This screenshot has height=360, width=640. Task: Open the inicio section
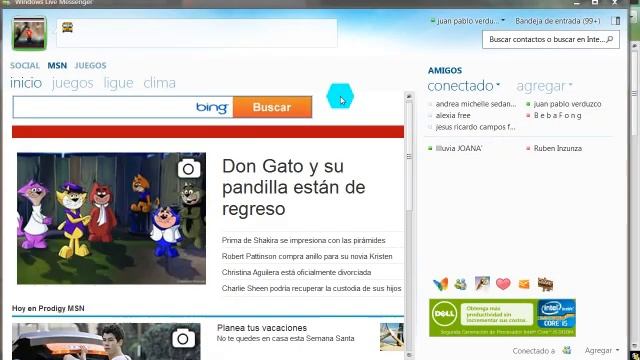click(26, 83)
